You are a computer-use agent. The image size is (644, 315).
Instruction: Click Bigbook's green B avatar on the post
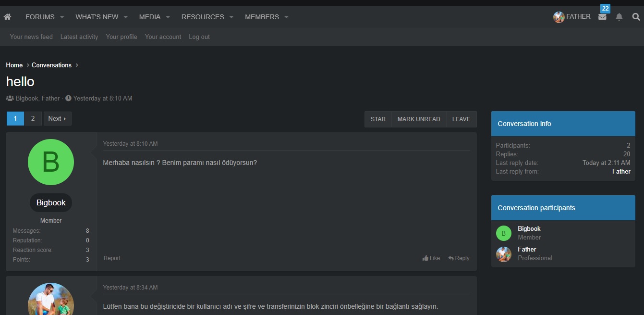pyautogui.click(x=51, y=162)
